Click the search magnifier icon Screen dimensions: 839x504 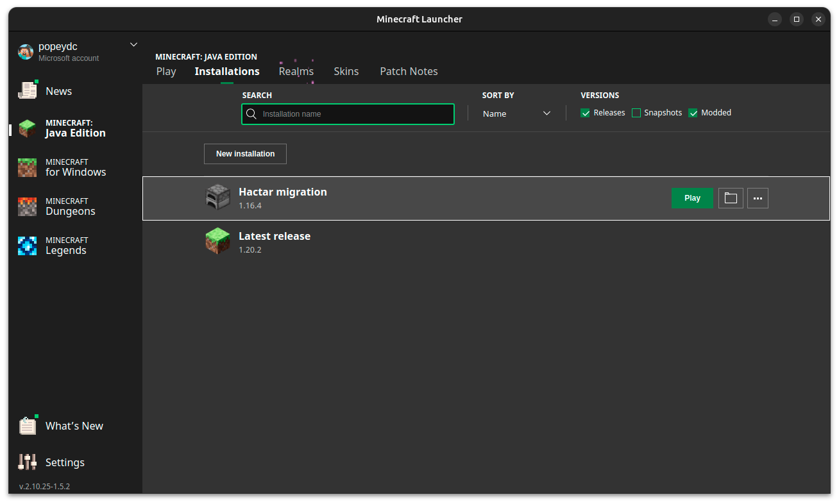251,113
